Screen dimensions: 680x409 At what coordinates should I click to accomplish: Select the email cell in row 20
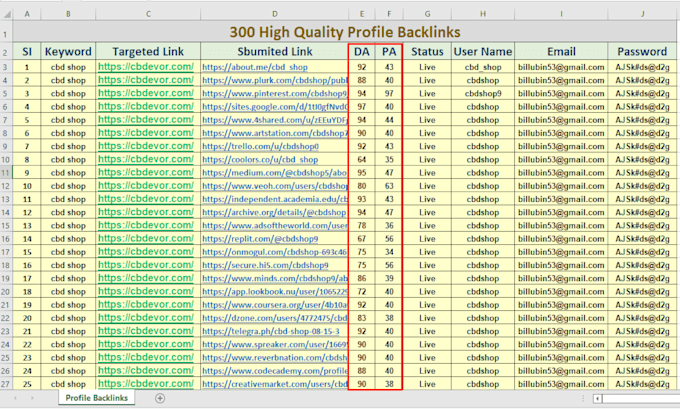(x=561, y=291)
